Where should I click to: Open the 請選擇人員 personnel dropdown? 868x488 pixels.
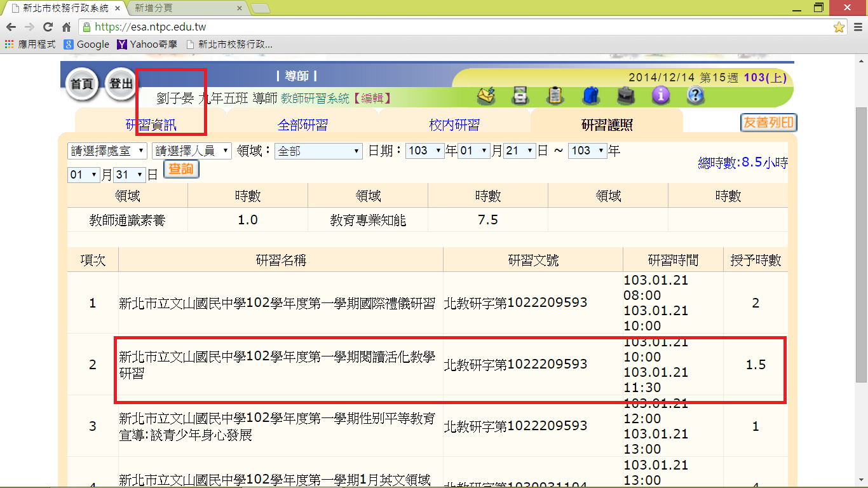191,151
